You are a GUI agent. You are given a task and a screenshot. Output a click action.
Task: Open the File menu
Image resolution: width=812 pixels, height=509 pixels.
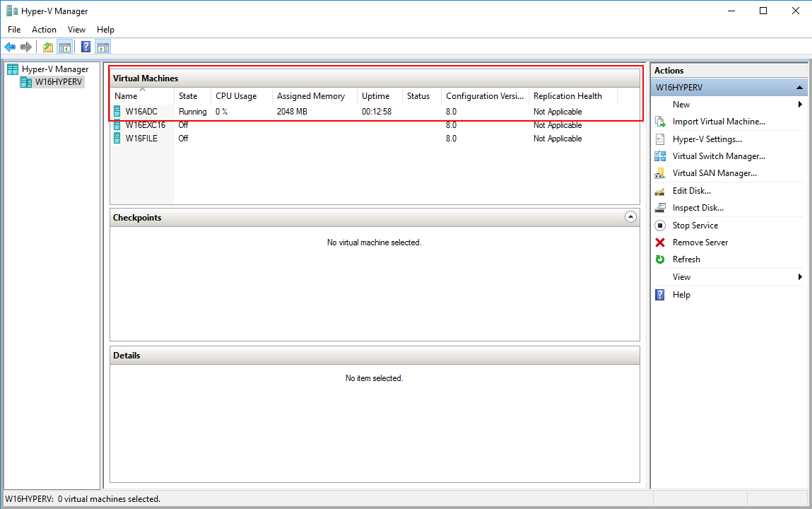15,30
